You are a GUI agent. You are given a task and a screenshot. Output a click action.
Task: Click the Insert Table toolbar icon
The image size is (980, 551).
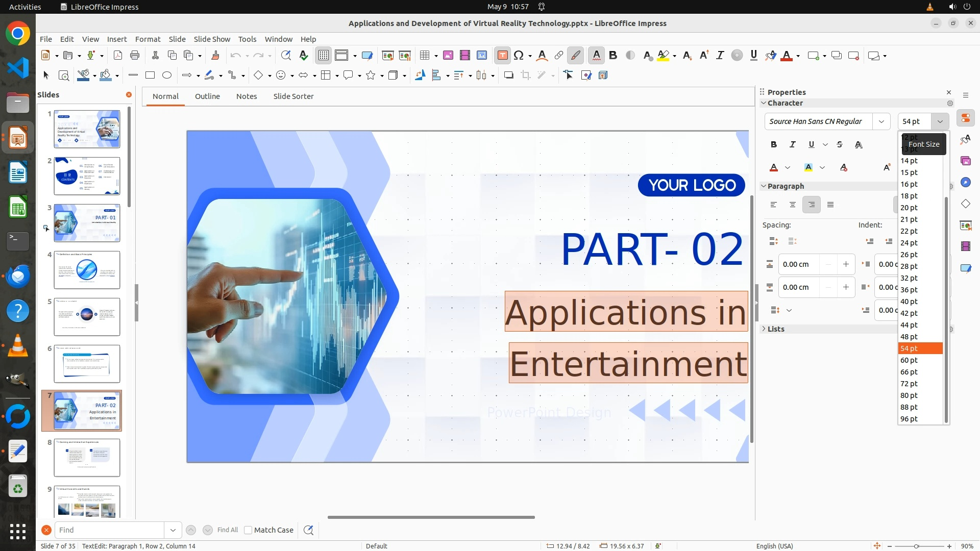tap(424, 56)
